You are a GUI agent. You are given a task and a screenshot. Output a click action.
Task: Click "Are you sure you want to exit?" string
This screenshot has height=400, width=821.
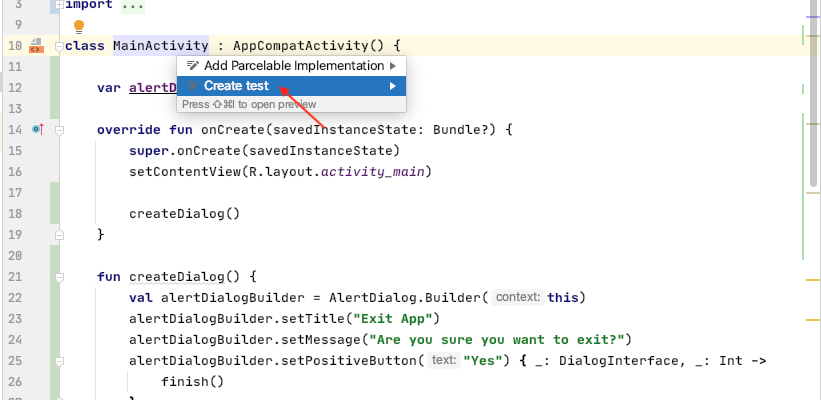[x=497, y=340]
